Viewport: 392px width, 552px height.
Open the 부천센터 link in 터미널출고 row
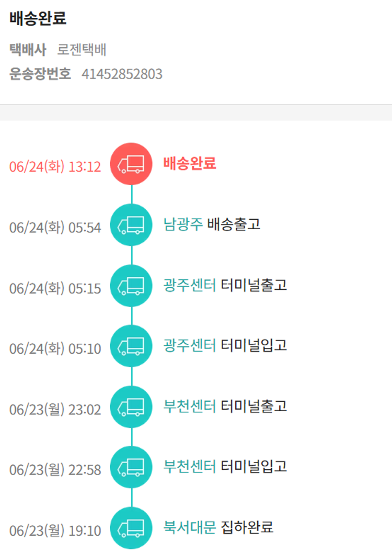coord(189,406)
